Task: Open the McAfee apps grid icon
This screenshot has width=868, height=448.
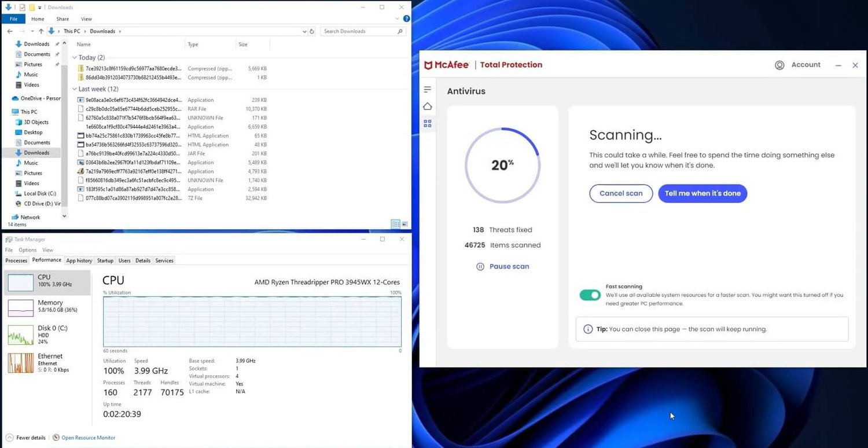Action: pos(428,123)
